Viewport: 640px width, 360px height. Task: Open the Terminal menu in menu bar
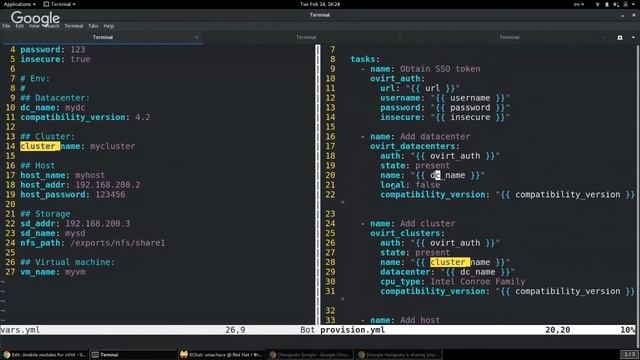(73, 26)
